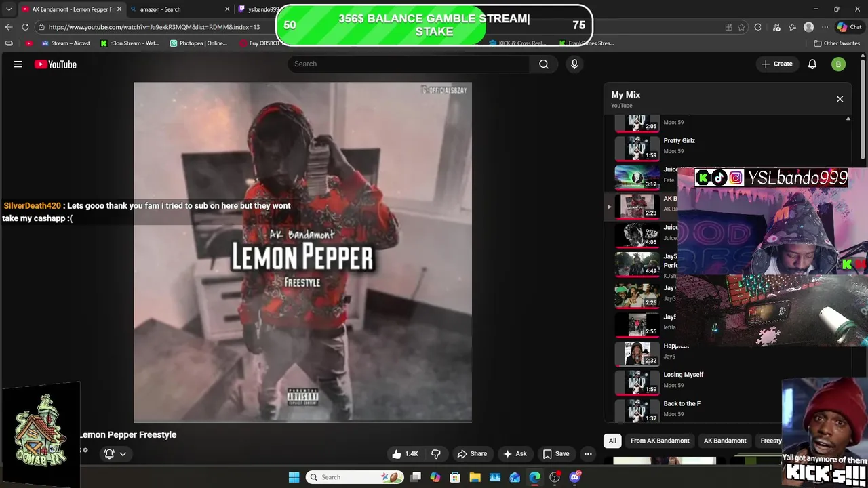View site information icon in address bar

(x=41, y=27)
